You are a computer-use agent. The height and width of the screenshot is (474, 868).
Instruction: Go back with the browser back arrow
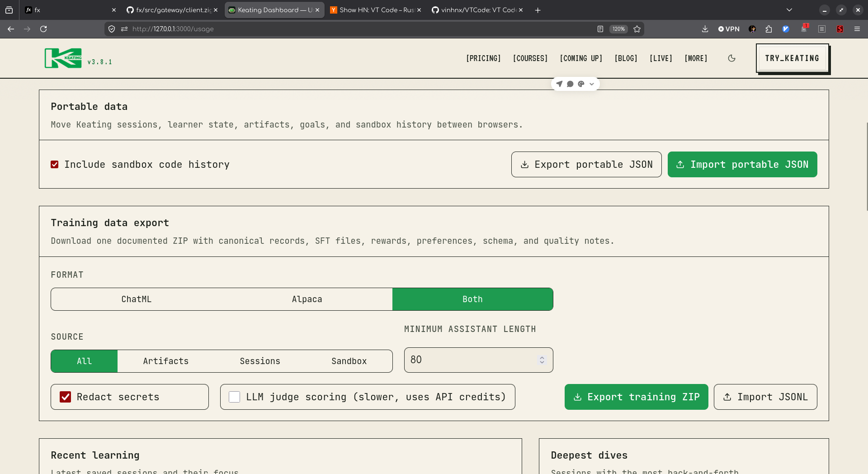[11, 29]
